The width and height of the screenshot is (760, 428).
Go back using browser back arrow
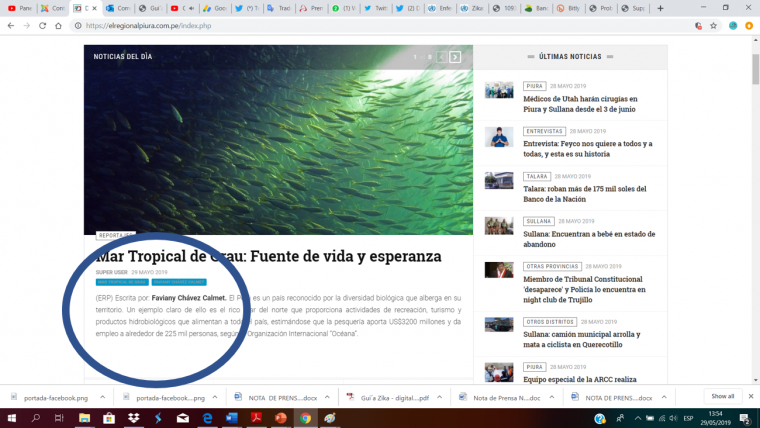(10, 26)
